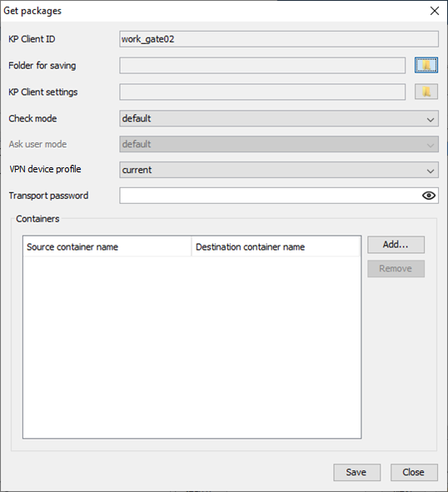This screenshot has height=492, width=448.
Task: Click the Ask user mode combo box
Action: [279, 144]
